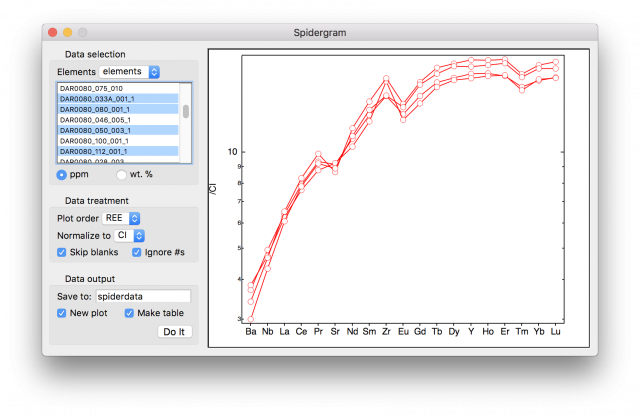Select sample DAR0080_100_001_1 in list
The height and width of the screenshot is (416, 640).
point(118,141)
